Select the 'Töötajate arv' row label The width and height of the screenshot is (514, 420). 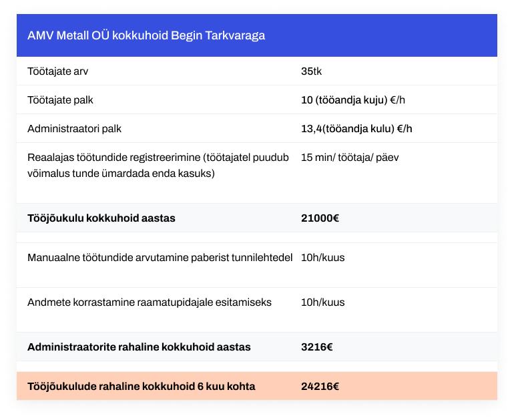coord(57,71)
